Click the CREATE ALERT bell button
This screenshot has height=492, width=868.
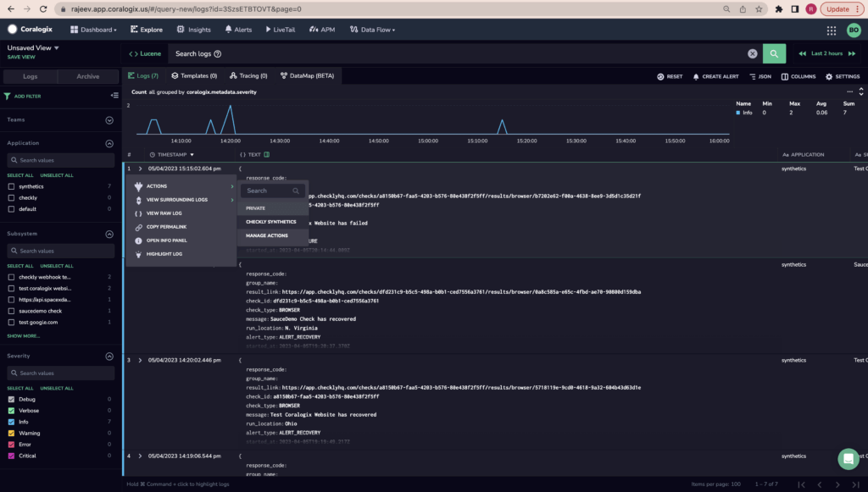pyautogui.click(x=715, y=76)
